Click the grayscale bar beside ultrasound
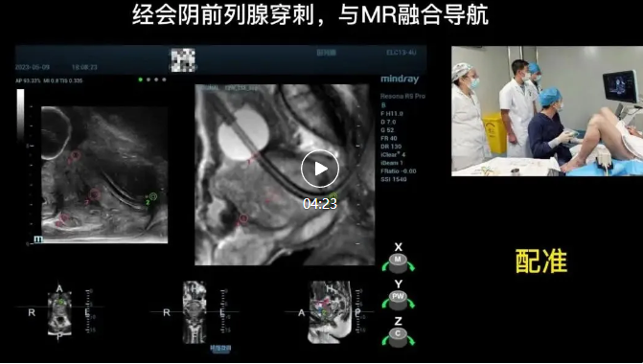 point(20,116)
